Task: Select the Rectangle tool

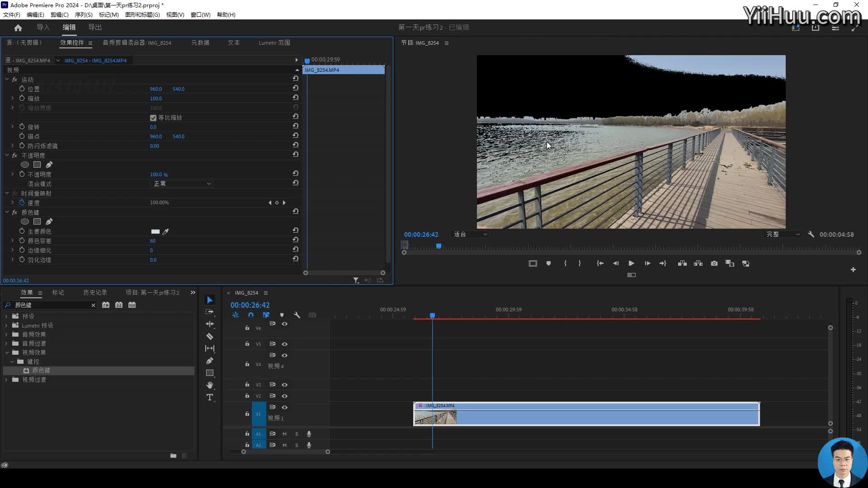Action: 210,373
